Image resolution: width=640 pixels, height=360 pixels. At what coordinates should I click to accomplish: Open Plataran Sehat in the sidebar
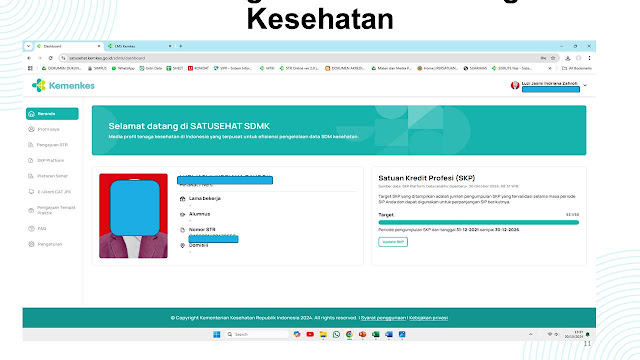pyautogui.click(x=48, y=176)
